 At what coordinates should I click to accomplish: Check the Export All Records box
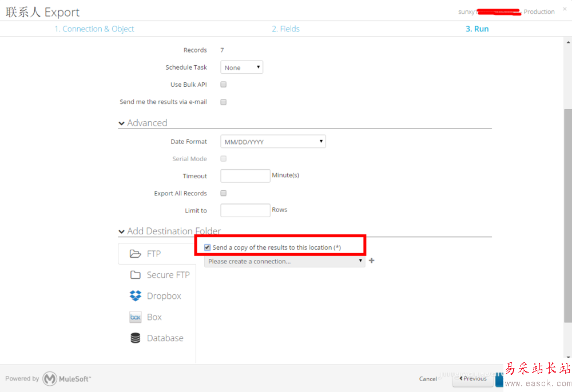(x=224, y=193)
